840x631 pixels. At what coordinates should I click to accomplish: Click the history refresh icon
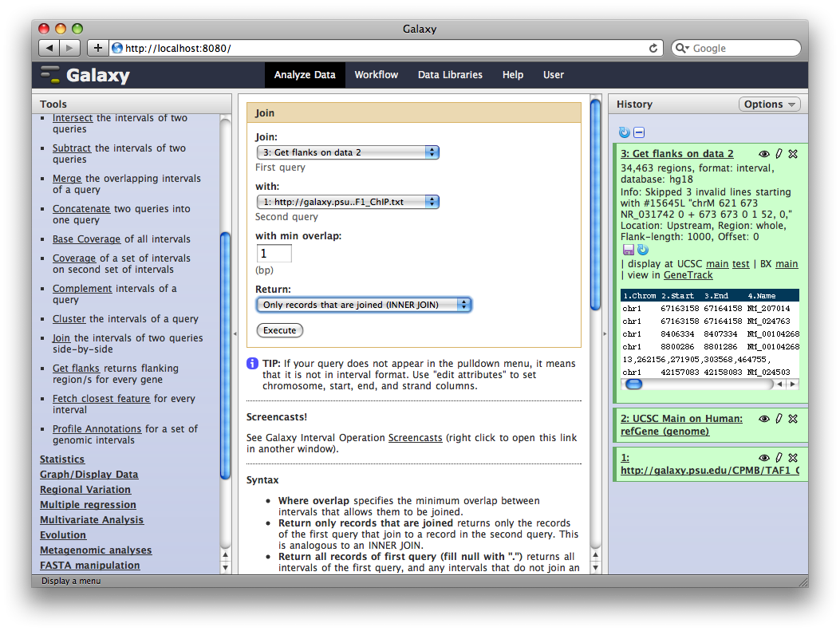click(x=625, y=132)
